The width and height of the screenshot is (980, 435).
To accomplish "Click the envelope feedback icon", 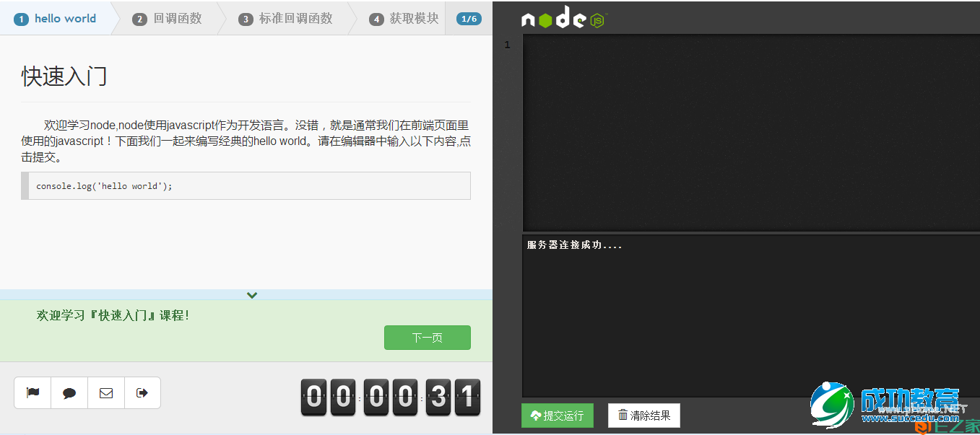I will point(105,392).
